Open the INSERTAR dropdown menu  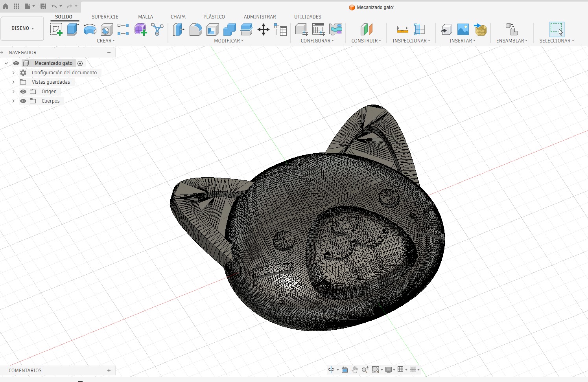[463, 41]
